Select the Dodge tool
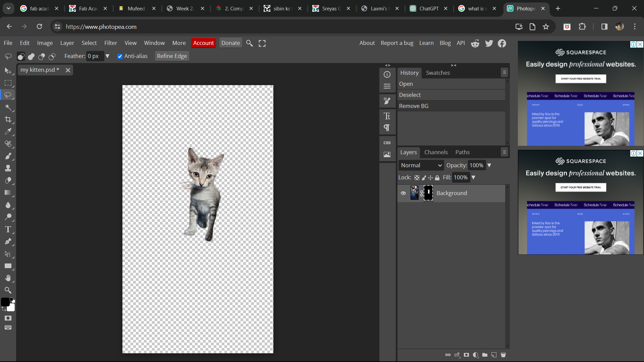Viewport: 644px width, 362px height. [x=8, y=217]
